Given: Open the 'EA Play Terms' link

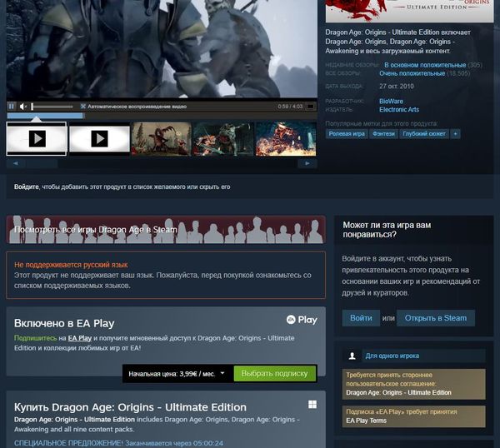Looking at the screenshot, I should (367, 421).
